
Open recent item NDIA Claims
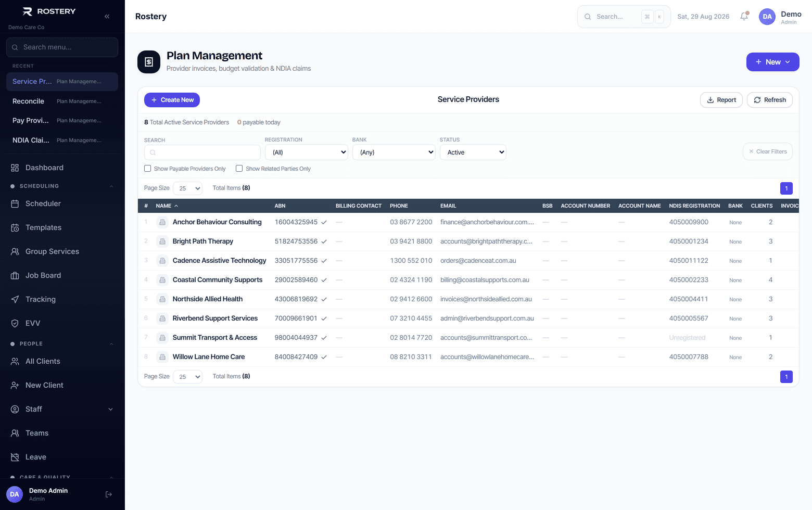(62, 140)
